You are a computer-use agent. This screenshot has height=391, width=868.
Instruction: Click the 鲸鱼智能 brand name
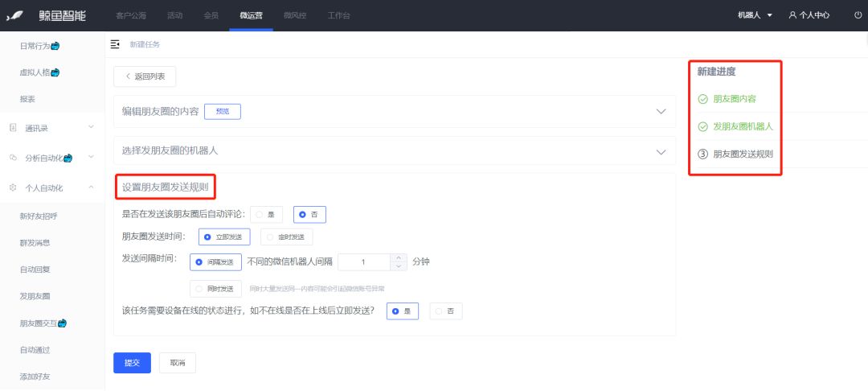[x=63, y=15]
